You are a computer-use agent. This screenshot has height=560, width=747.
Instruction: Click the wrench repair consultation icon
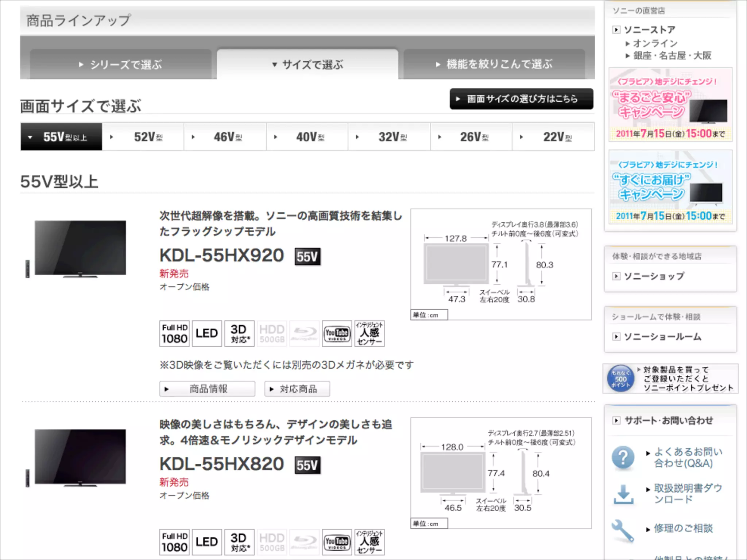tap(622, 530)
